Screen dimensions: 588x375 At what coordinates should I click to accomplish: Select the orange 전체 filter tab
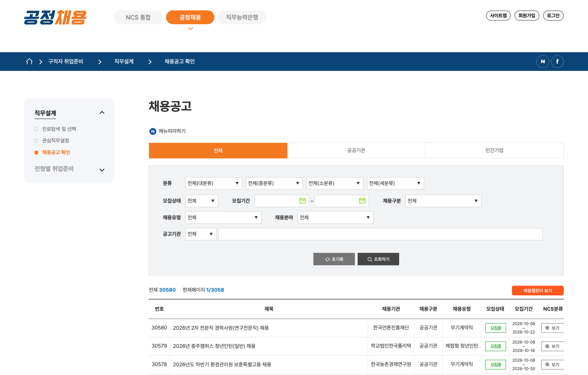tap(218, 150)
